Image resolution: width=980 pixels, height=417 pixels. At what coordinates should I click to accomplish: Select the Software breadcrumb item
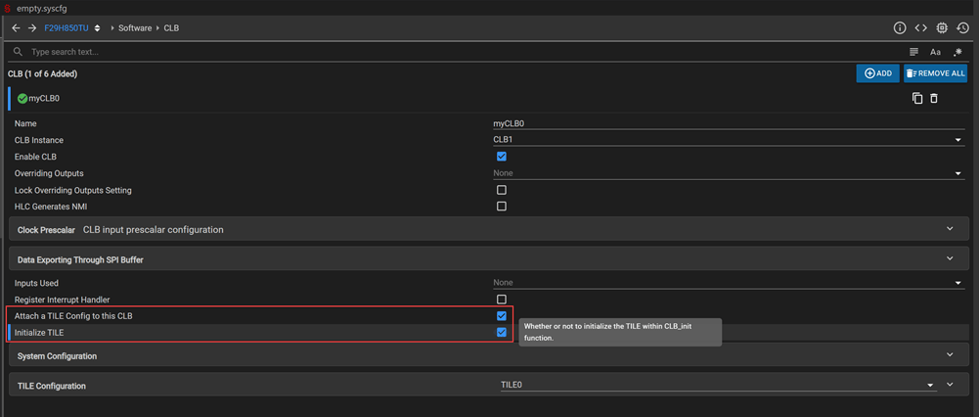click(x=135, y=28)
